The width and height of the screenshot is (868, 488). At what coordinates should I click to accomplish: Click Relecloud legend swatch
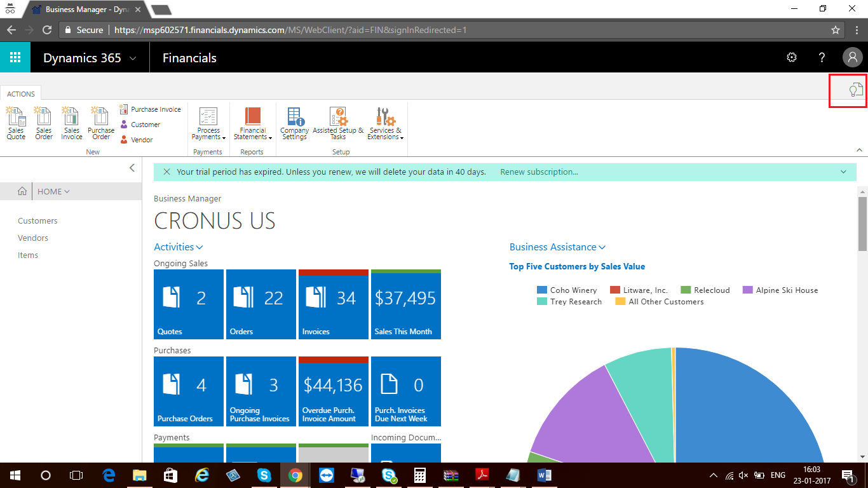(x=686, y=290)
